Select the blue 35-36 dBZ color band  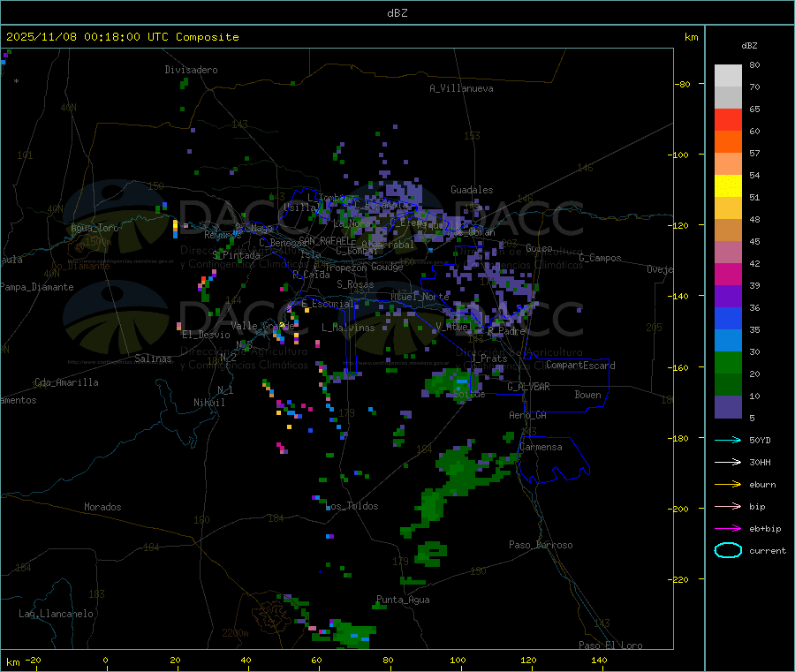point(728,318)
